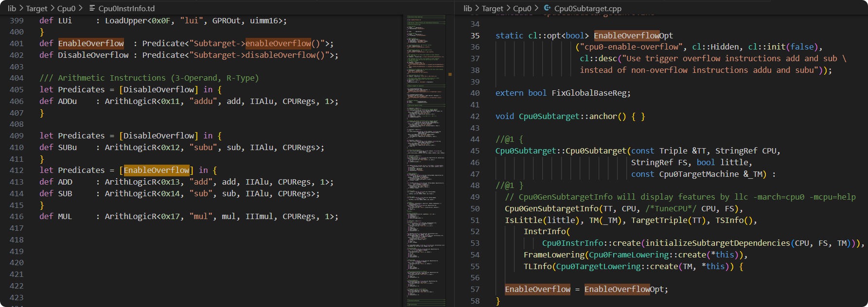
Task: Click the 'anchor' method name on line 42
Action: [603, 117]
